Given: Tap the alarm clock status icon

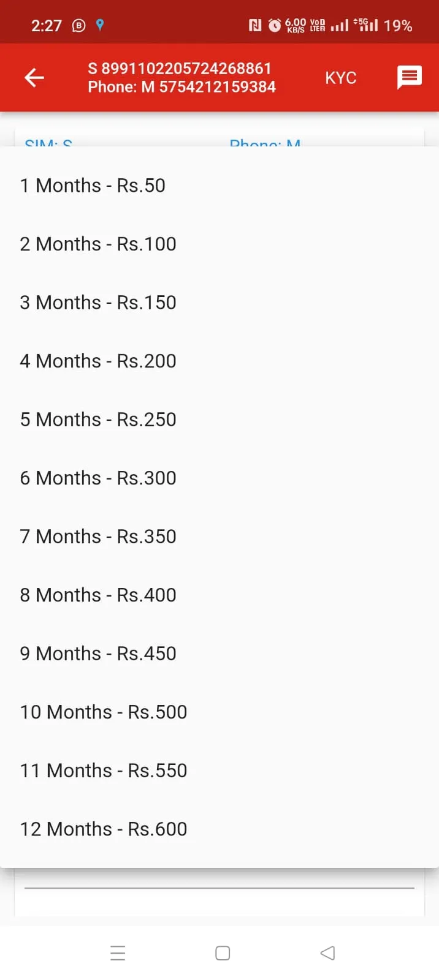Looking at the screenshot, I should point(275,25).
